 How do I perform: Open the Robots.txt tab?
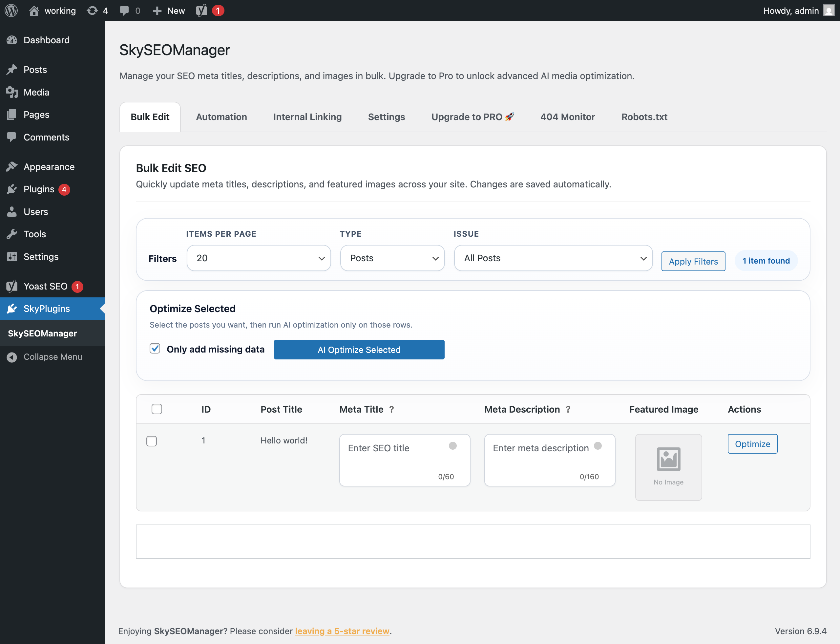point(644,117)
